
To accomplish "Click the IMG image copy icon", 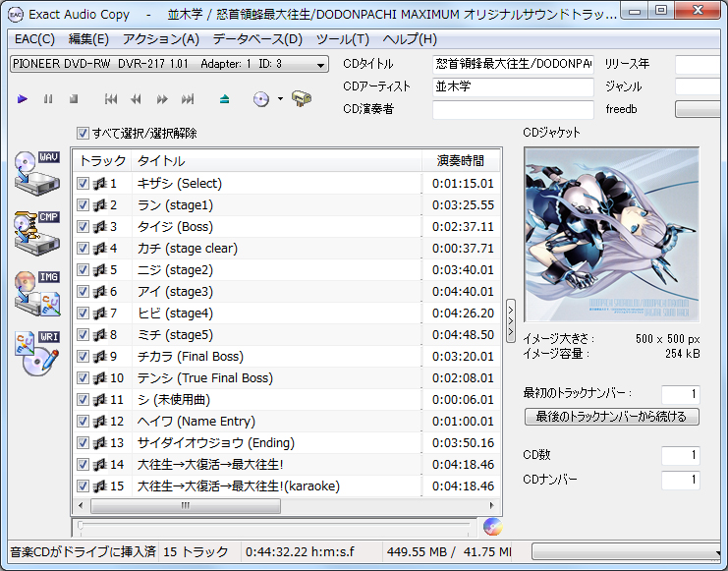I will point(37,293).
